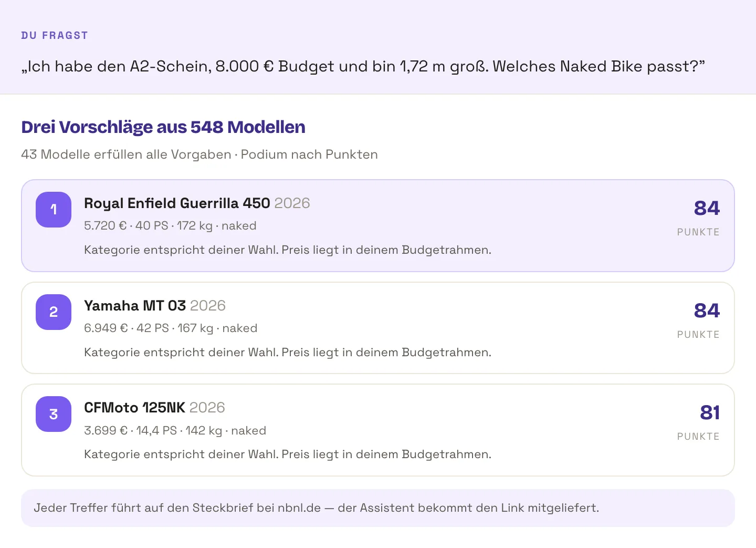Open the Royal Enfield Guerrilla 450 card
This screenshot has height=548, width=756.
coord(378,226)
